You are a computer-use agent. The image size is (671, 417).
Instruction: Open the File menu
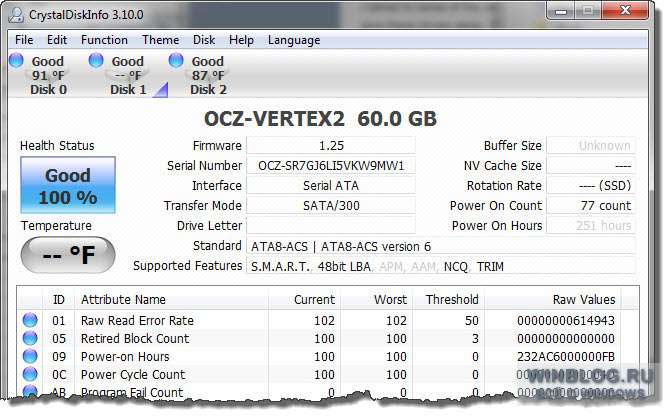24,40
